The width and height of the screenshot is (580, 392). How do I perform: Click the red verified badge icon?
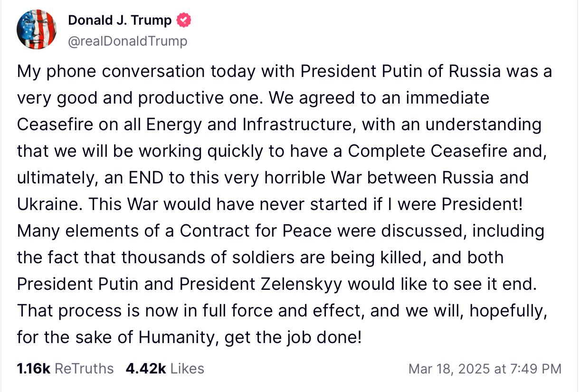tap(184, 20)
